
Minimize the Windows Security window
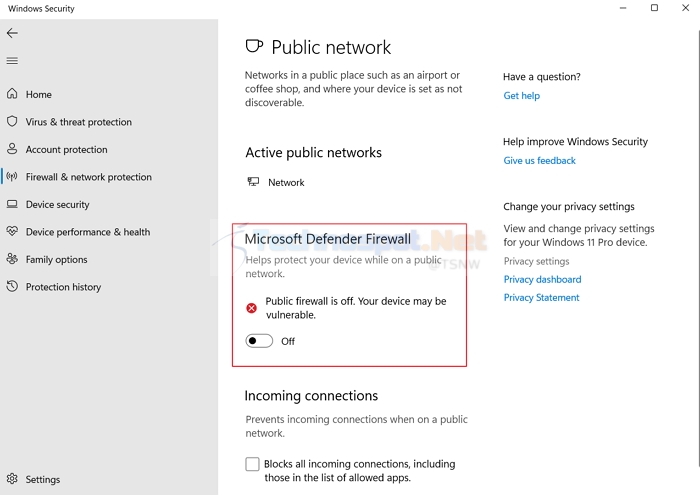click(x=623, y=8)
